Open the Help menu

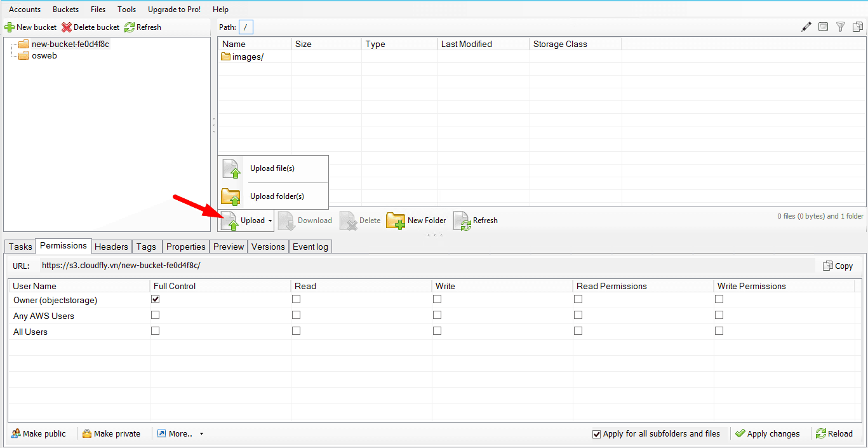pyautogui.click(x=220, y=10)
